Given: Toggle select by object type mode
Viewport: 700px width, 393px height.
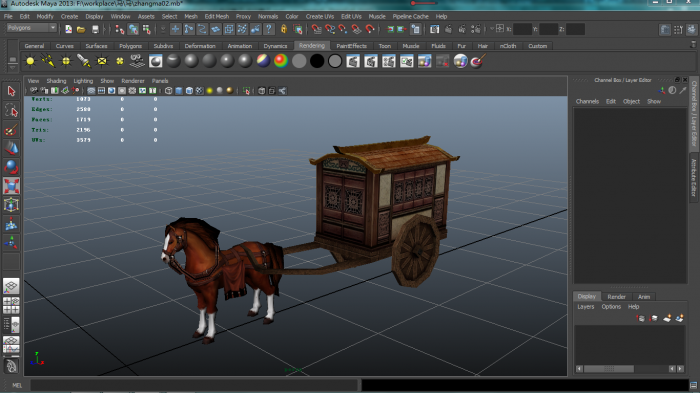Looking at the screenshot, I should coord(133,29).
